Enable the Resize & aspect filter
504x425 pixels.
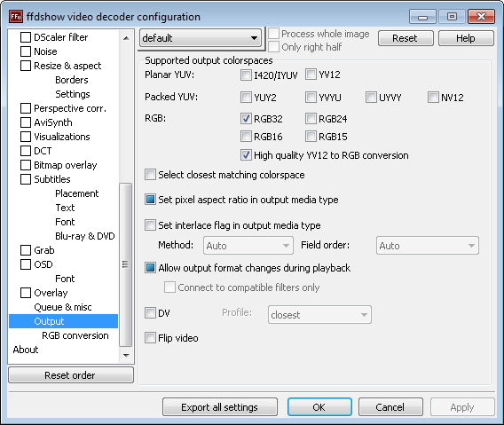click(26, 66)
